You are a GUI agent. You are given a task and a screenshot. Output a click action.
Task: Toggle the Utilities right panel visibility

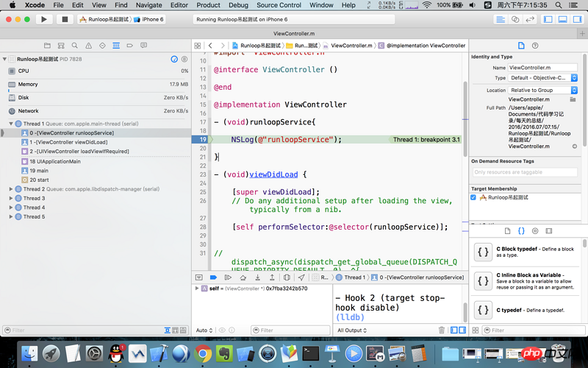578,19
